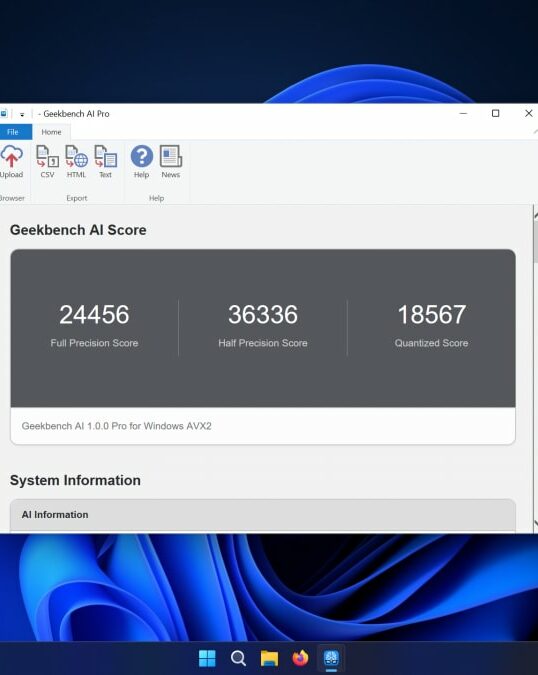Screen dimensions: 538x675
Task: Click the scrollbar down arrow
Action: click(535, 523)
